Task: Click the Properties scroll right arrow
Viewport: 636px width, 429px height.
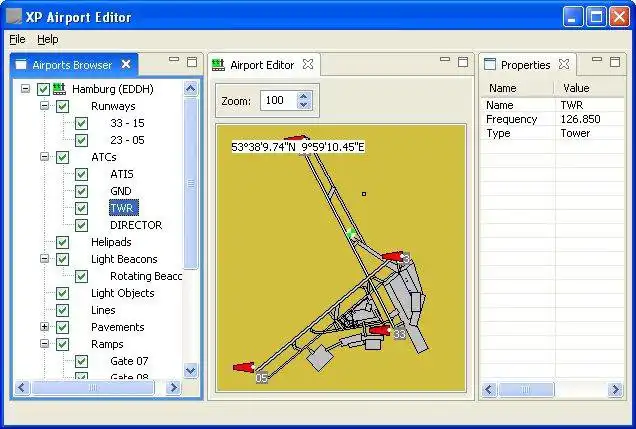Action: click(x=615, y=390)
